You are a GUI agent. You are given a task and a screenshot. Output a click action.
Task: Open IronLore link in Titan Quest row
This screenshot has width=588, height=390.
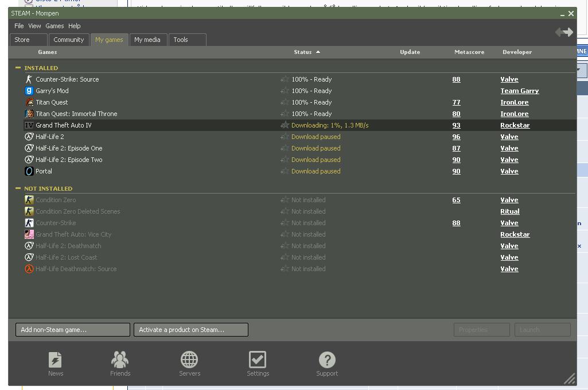pos(514,102)
